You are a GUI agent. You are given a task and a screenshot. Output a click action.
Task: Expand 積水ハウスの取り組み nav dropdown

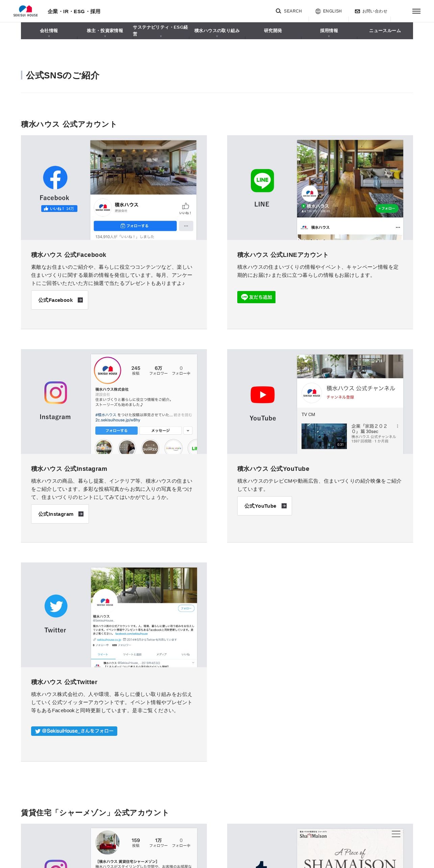[x=217, y=31]
